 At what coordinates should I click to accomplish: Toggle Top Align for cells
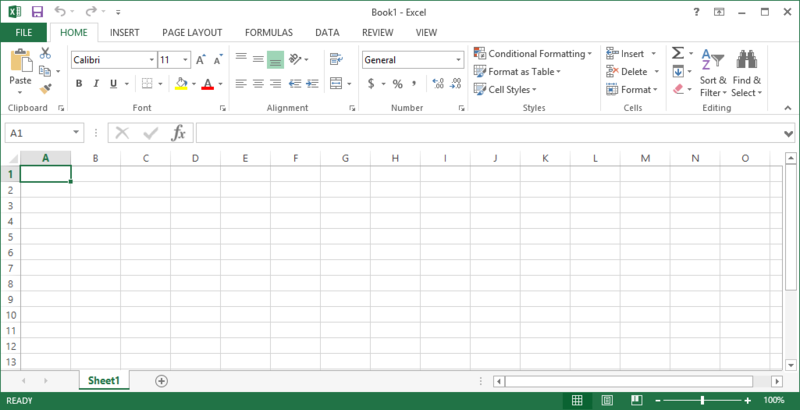241,59
